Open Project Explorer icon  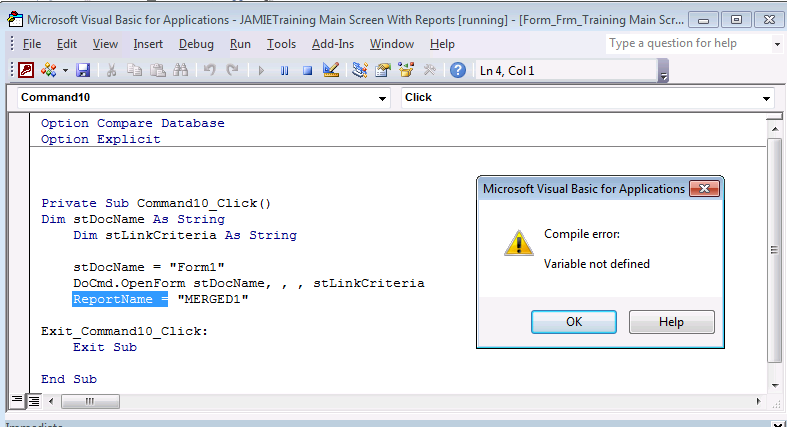(x=359, y=70)
